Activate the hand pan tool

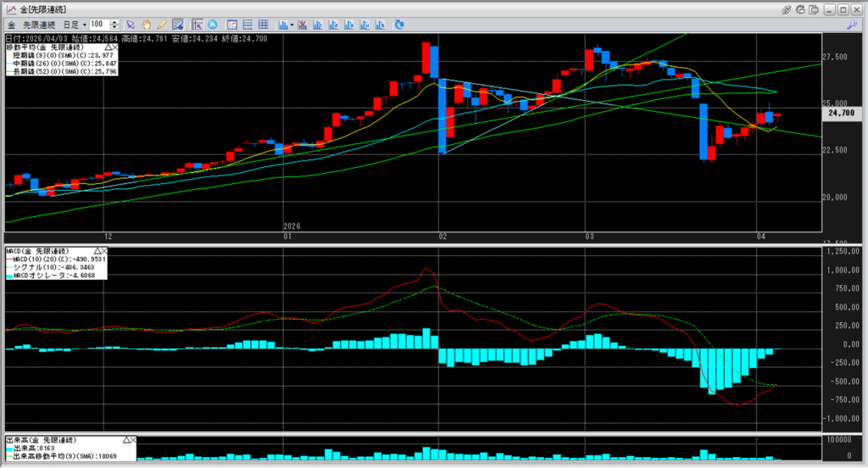146,25
